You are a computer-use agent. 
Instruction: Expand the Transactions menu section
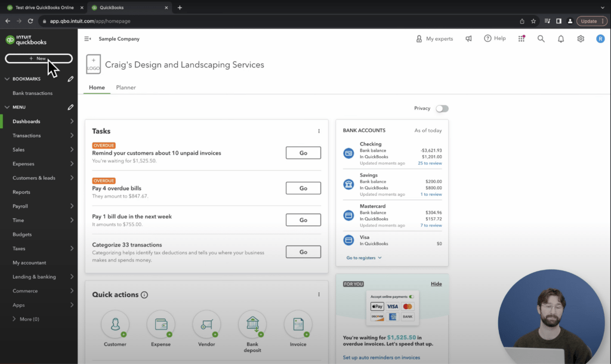click(27, 135)
